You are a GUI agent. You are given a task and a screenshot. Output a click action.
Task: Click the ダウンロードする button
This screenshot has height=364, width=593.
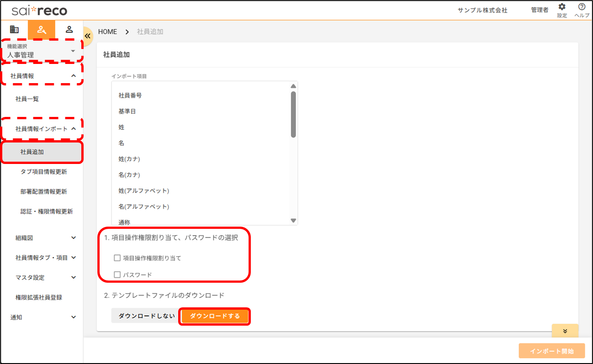[x=215, y=316]
